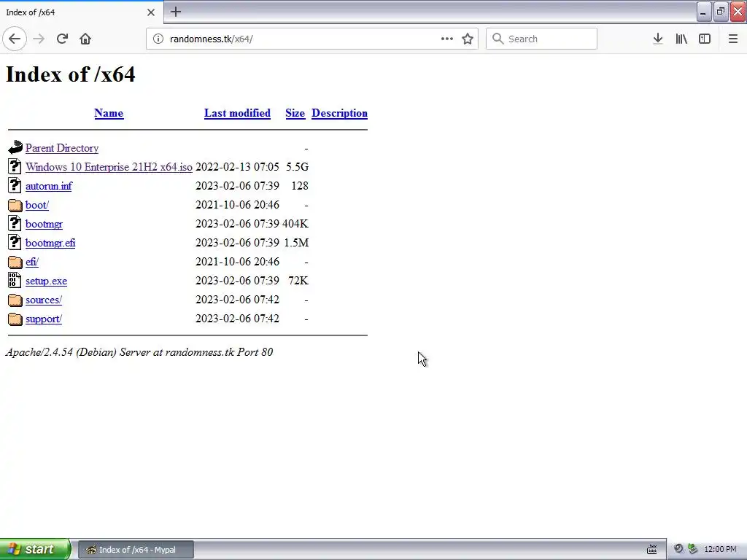This screenshot has width=747, height=560.
Task: Download Windows 10 Enterprise 21H2 x64.iso
Action: [109, 167]
